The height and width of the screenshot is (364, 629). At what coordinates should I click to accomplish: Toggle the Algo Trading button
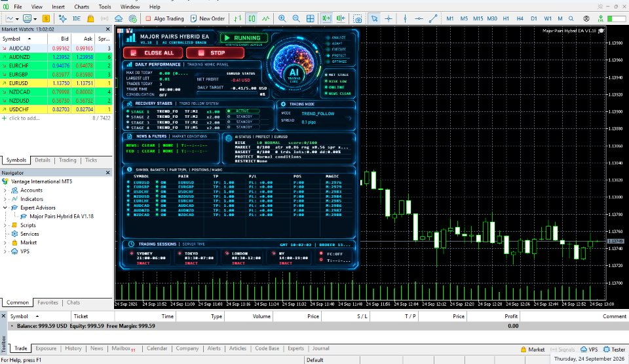tap(164, 18)
